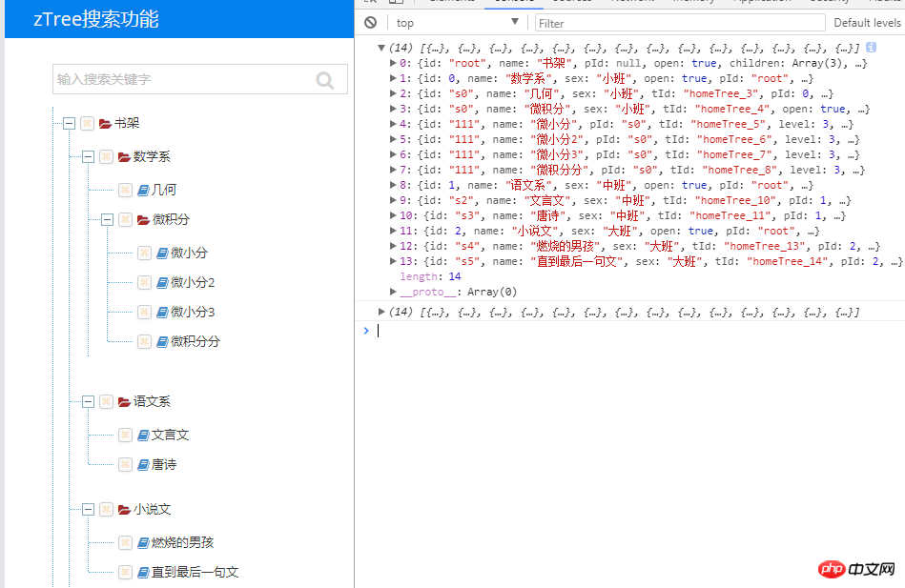Toggle checkbox for 微小分3
The width and height of the screenshot is (905, 588).
(x=144, y=313)
